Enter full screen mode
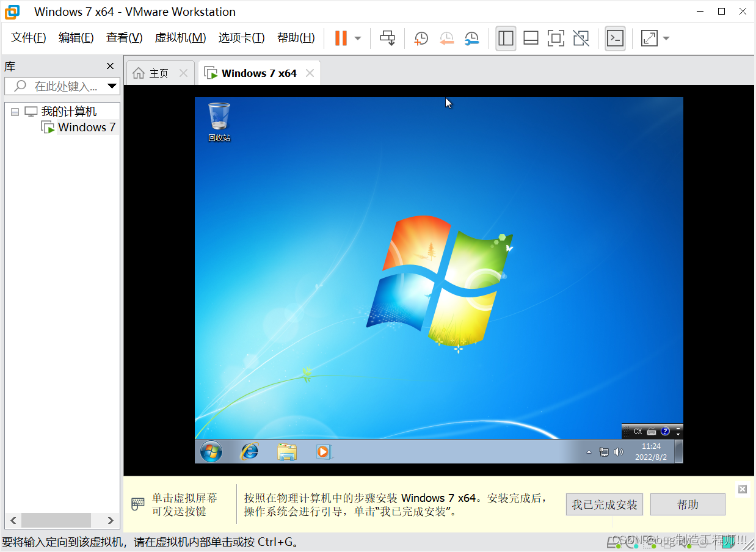 tap(556, 38)
